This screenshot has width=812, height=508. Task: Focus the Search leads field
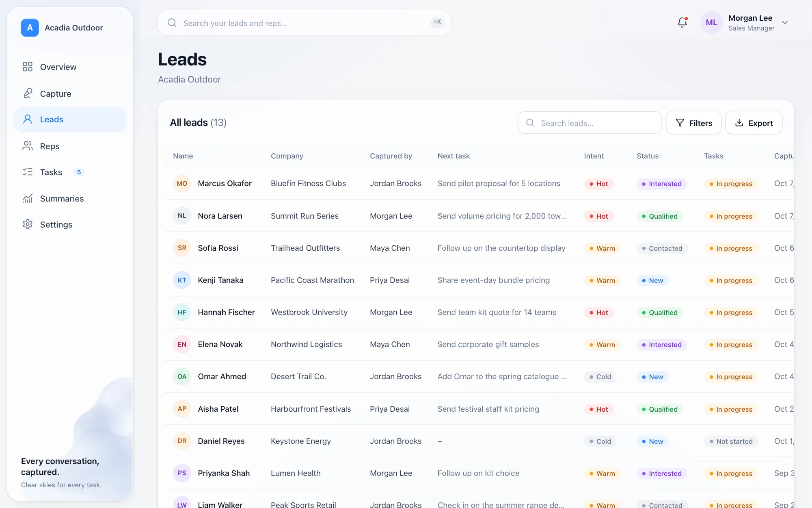pyautogui.click(x=590, y=123)
